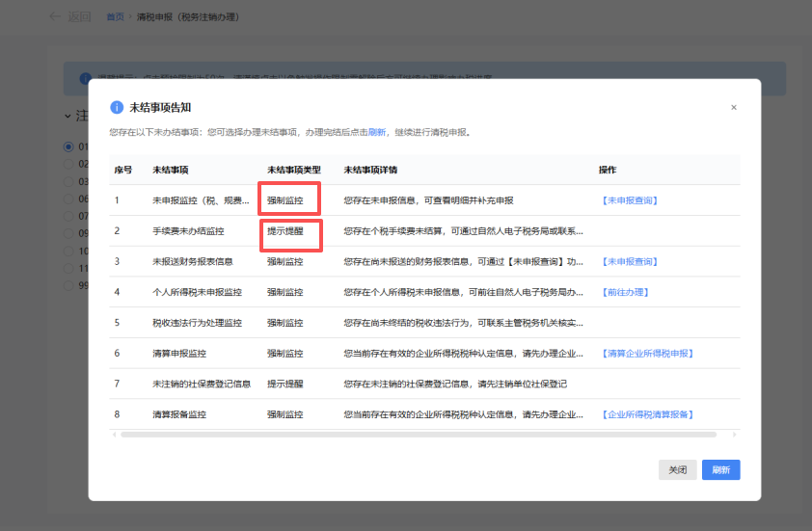Click 未注销的社保费登记信息 cell in item column
This screenshot has height=531, width=812.
coord(202,384)
